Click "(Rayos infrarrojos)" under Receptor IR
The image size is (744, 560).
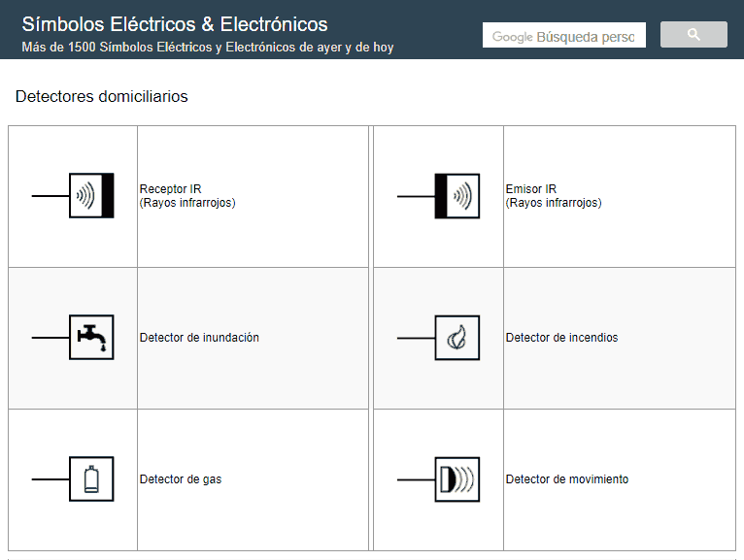(x=187, y=203)
